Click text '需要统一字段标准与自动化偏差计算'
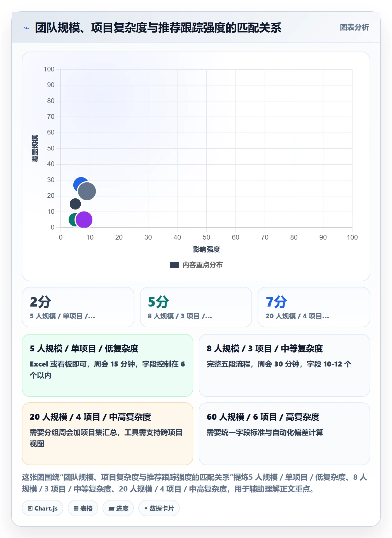Viewport: 392px width, 538px height. tap(265, 433)
